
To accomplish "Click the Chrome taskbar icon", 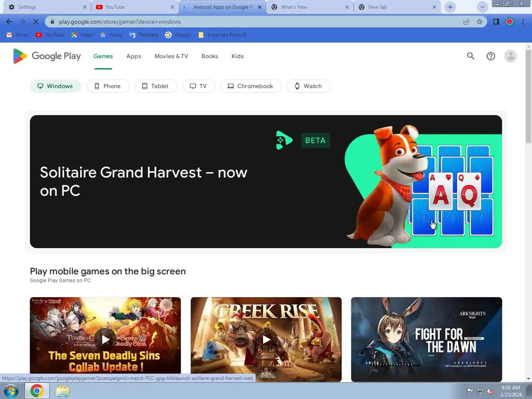I will pyautogui.click(x=37, y=391).
